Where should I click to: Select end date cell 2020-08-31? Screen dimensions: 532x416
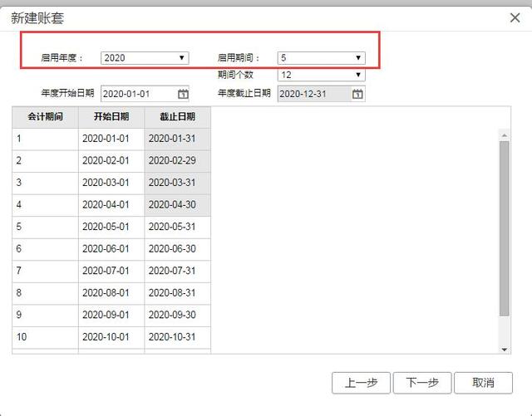[177, 293]
